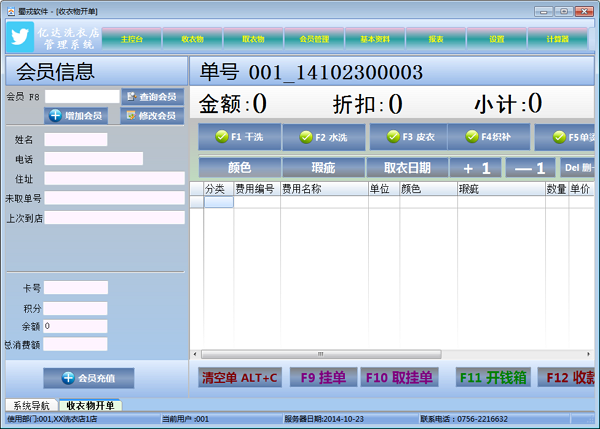Select the first empty 分类 cell
Image resolution: width=600 pixels, height=429 pixels.
click(x=218, y=202)
